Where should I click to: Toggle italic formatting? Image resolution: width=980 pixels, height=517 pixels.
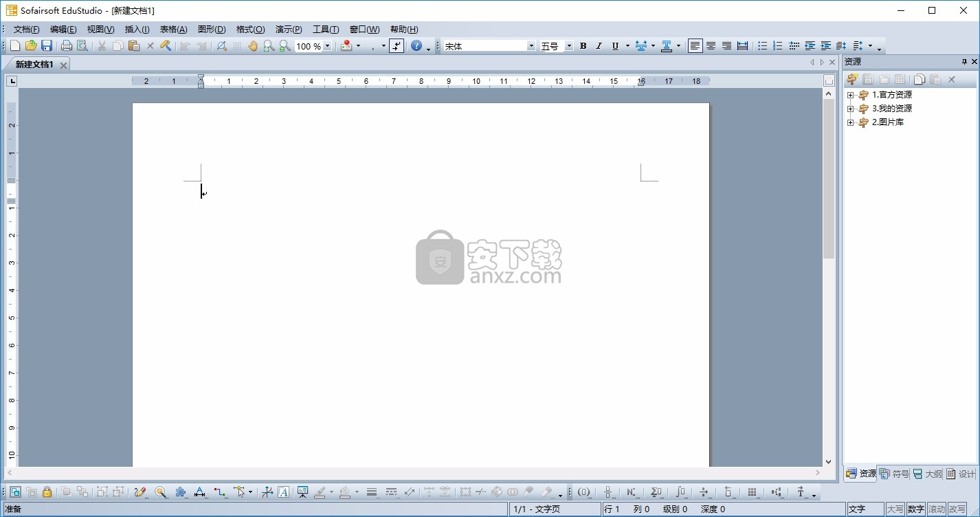(599, 46)
